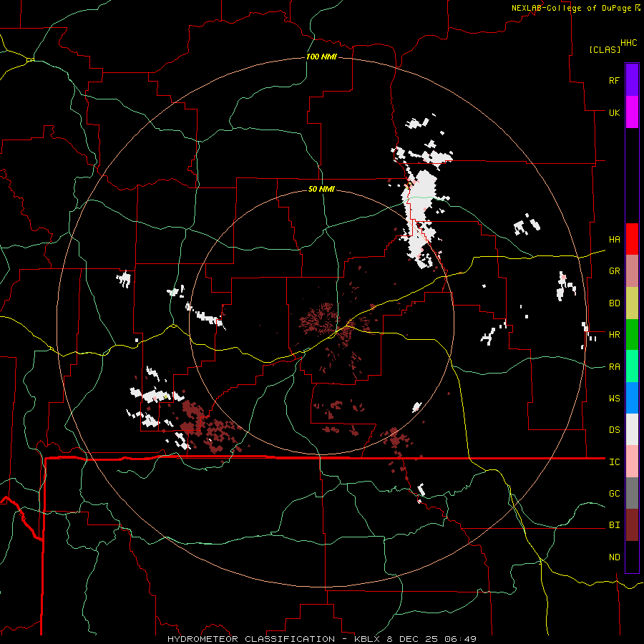The image size is (644, 644).
Task: Click the RF legend label
Action: (614, 80)
